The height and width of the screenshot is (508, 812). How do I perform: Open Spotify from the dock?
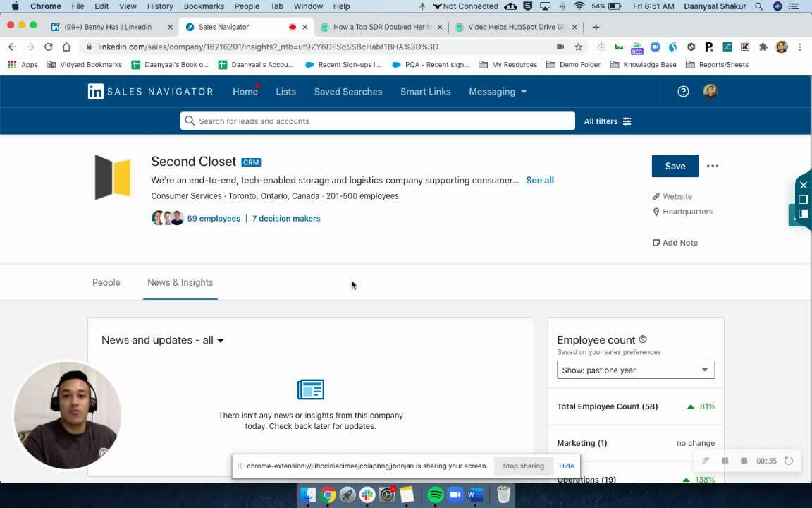pyautogui.click(x=435, y=495)
